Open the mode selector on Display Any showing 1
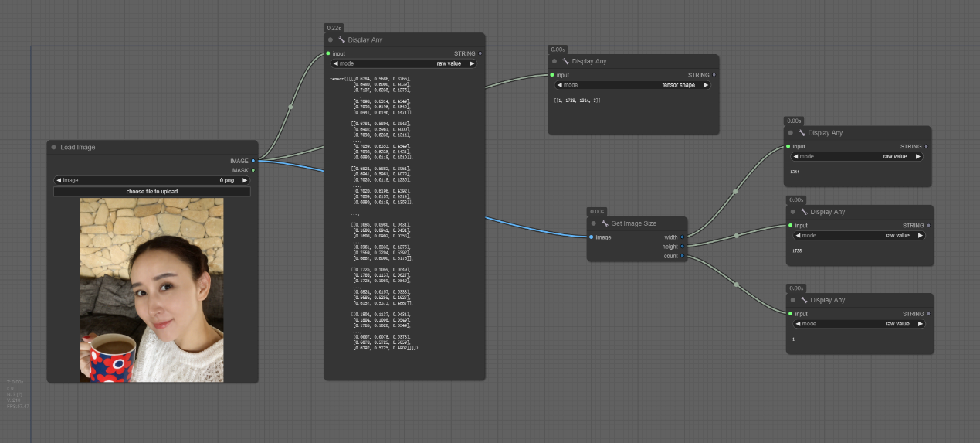This screenshot has width=980, height=443. click(x=859, y=324)
